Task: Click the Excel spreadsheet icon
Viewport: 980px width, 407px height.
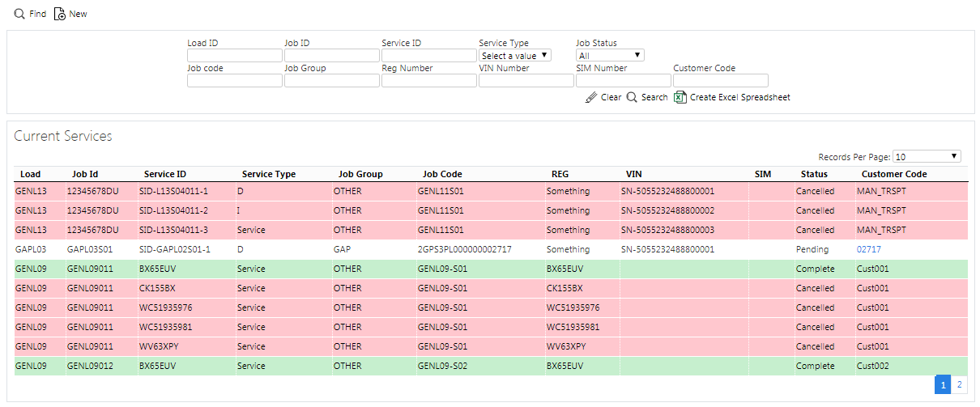Action: 680,97
